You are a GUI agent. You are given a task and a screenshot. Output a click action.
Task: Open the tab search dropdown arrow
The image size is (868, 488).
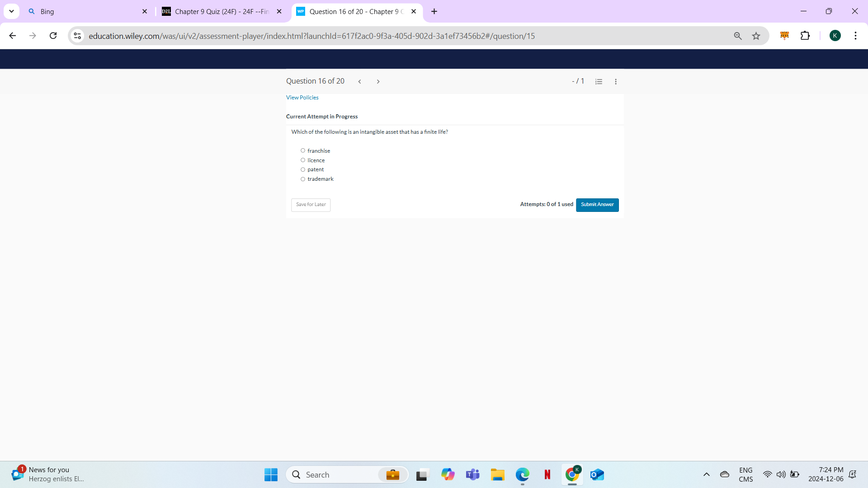coord(11,11)
